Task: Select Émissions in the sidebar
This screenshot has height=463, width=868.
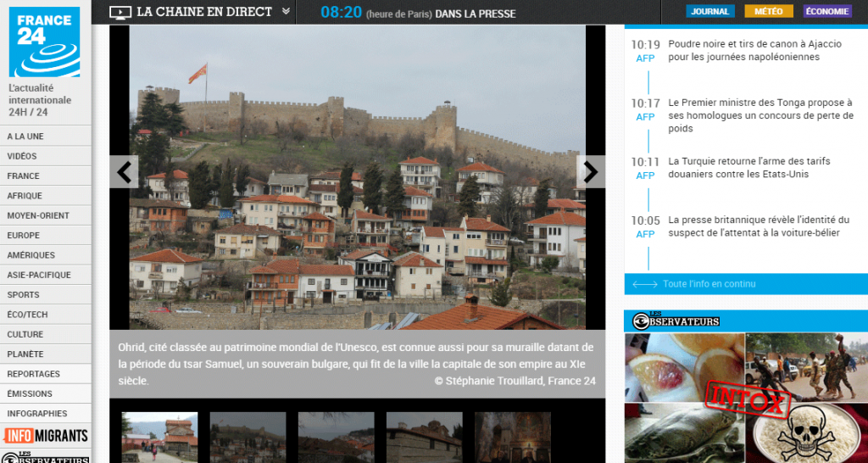Action: (46, 393)
